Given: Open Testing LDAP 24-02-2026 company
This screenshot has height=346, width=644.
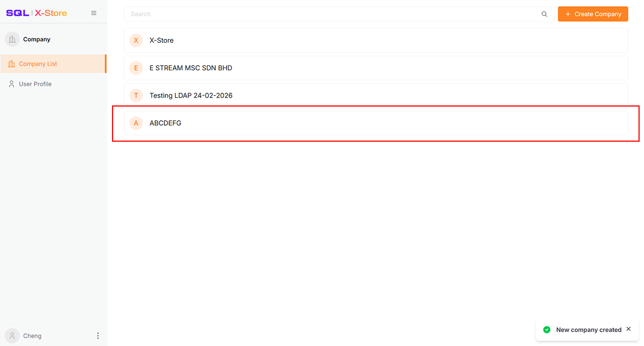Looking at the screenshot, I should 376,96.
